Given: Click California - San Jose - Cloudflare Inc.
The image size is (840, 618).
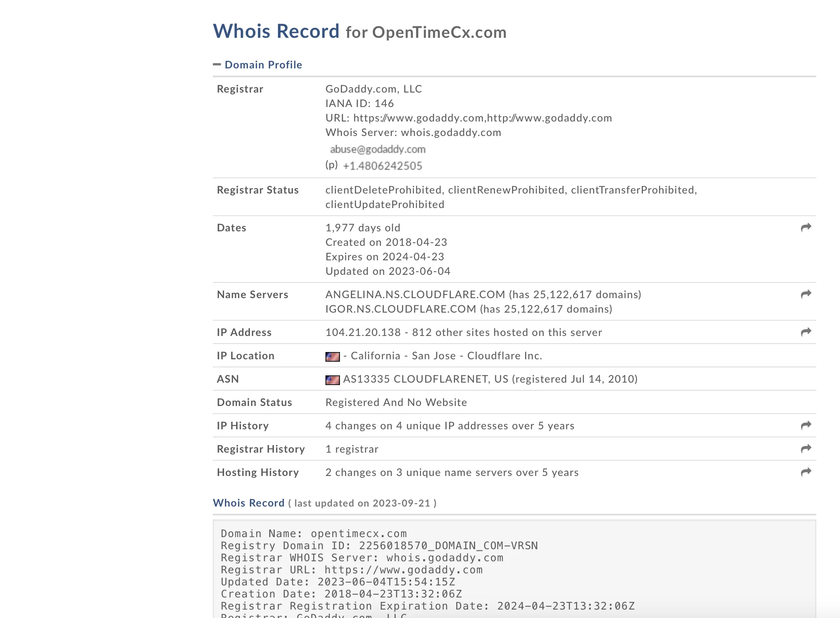Looking at the screenshot, I should 447,356.
